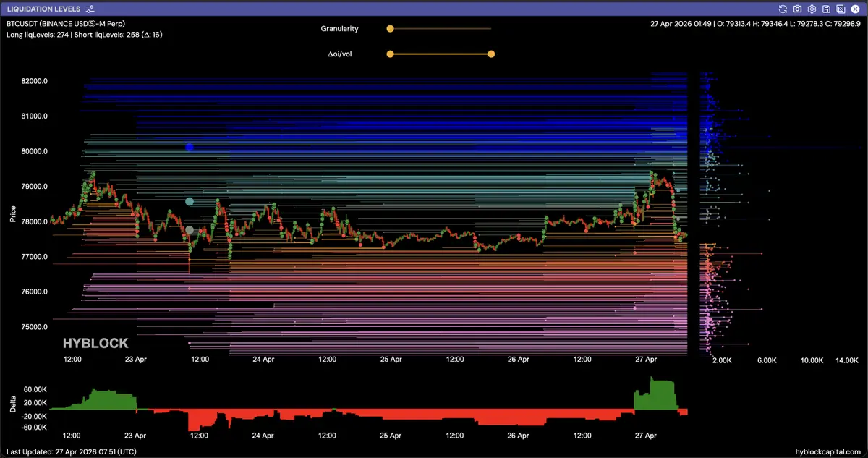Click the 81000.0 price axis label

tap(34, 116)
